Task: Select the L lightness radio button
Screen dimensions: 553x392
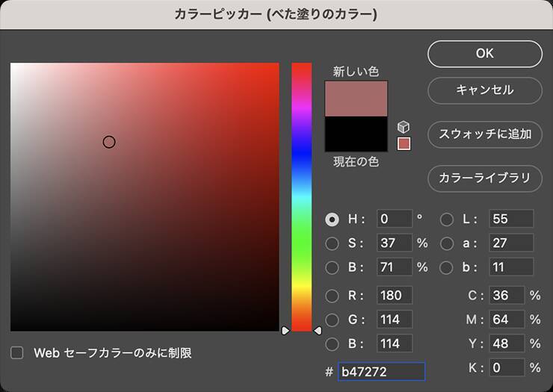Action: 447,220
